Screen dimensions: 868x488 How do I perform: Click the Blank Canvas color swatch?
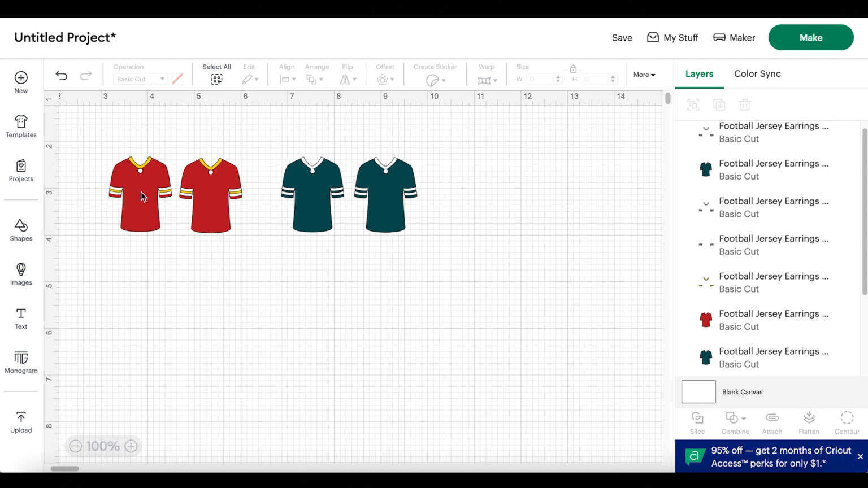pyautogui.click(x=698, y=391)
